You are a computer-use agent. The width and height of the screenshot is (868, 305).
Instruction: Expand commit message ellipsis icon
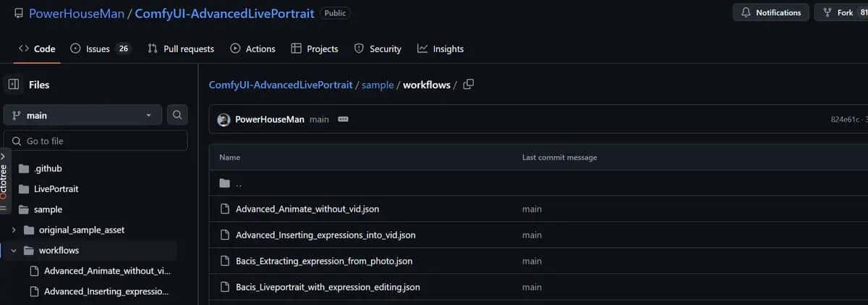tap(343, 120)
